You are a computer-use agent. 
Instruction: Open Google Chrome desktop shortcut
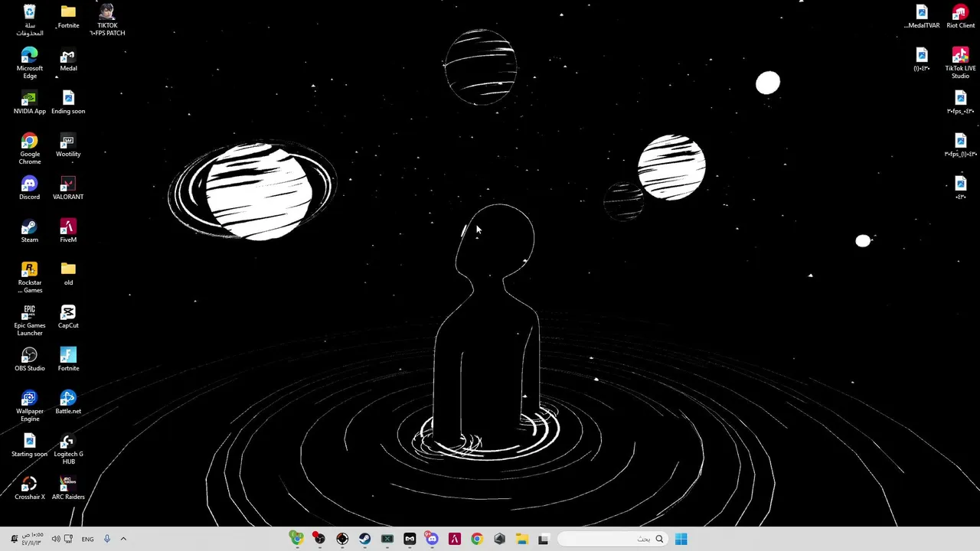coord(29,148)
